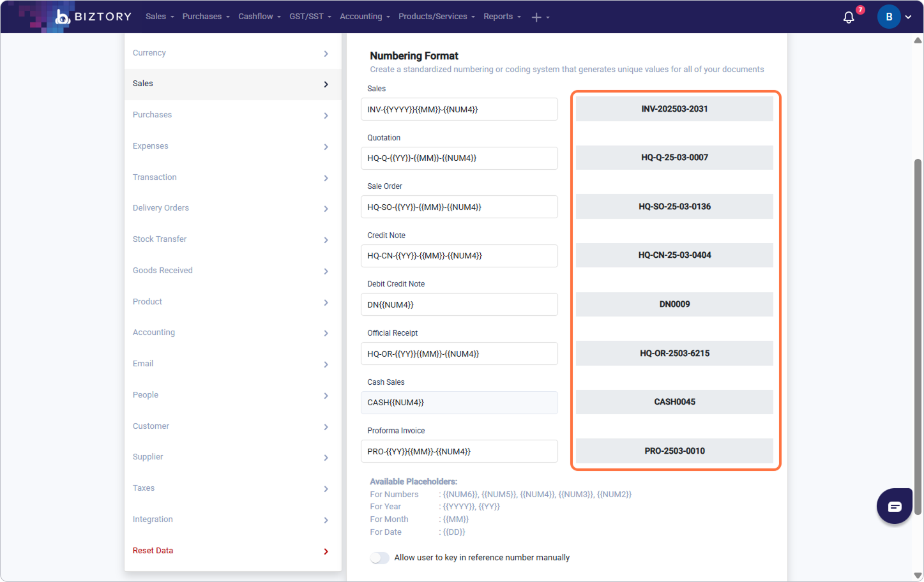The height and width of the screenshot is (582, 924).
Task: Open the Sales top menu
Action: coord(160,17)
